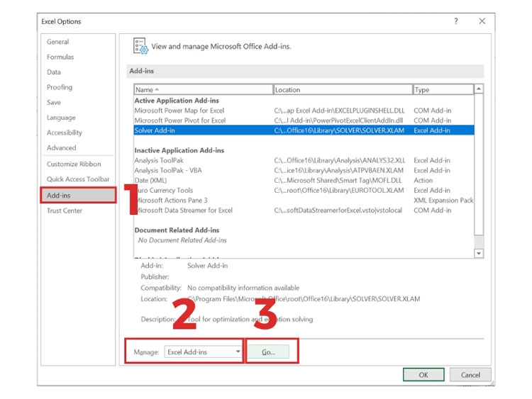Select the Solver Add-in row
Viewport: 532px width, 399px height.
[x=304, y=130]
